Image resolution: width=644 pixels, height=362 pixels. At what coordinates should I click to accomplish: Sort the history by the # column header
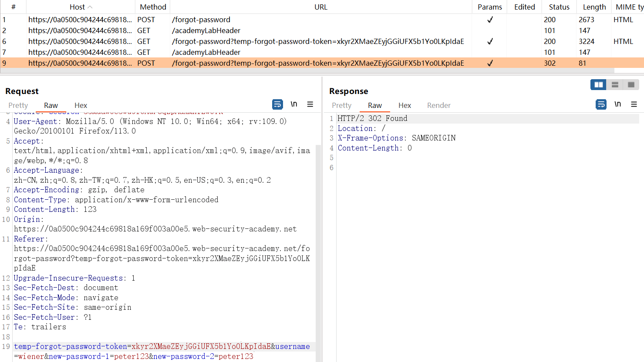13,7
